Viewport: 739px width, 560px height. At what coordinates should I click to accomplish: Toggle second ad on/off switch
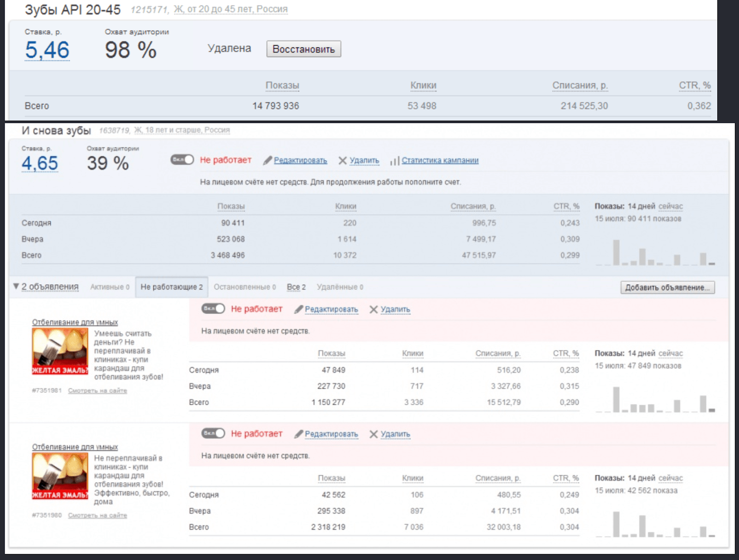click(x=213, y=433)
